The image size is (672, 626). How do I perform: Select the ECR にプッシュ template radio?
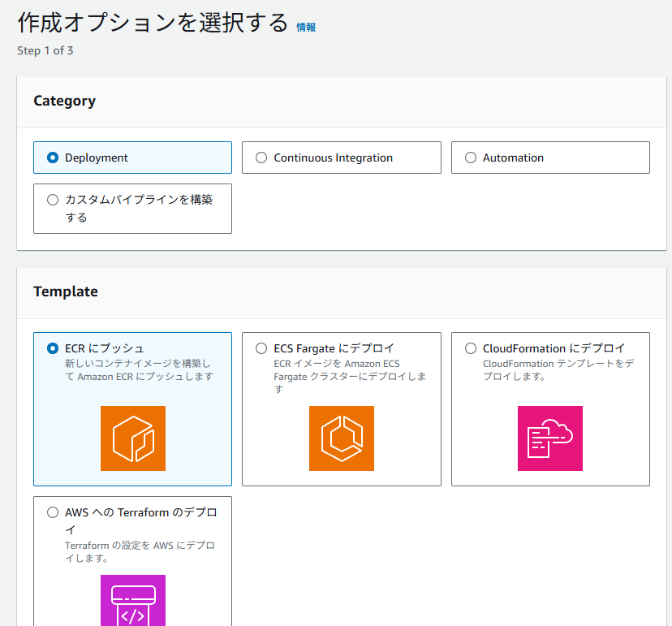(x=54, y=348)
